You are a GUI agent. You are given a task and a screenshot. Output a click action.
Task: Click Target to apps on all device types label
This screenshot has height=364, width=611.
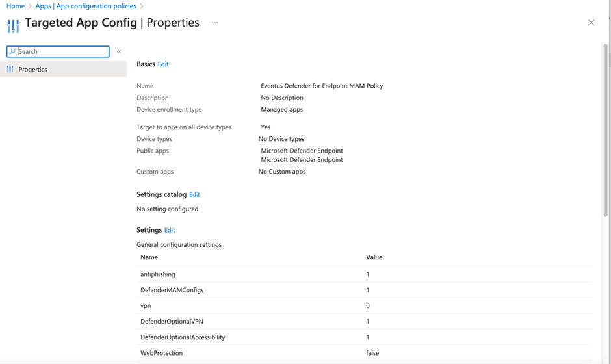[x=184, y=127]
